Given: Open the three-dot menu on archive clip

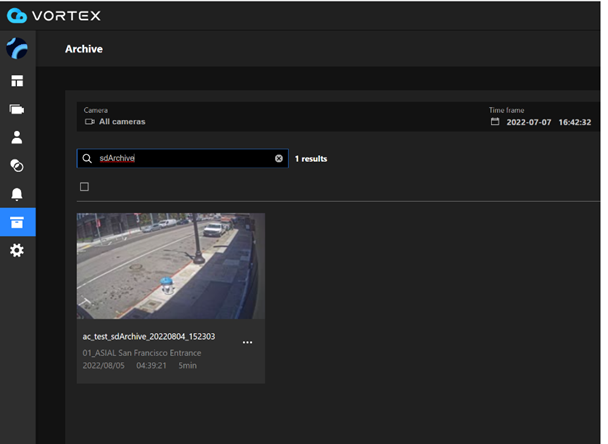Looking at the screenshot, I should (x=247, y=343).
